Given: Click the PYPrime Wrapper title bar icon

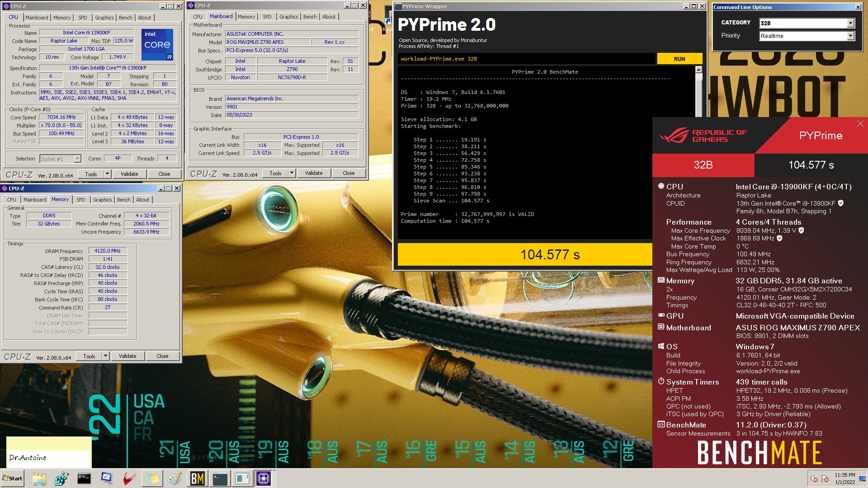Looking at the screenshot, I should tap(397, 6).
